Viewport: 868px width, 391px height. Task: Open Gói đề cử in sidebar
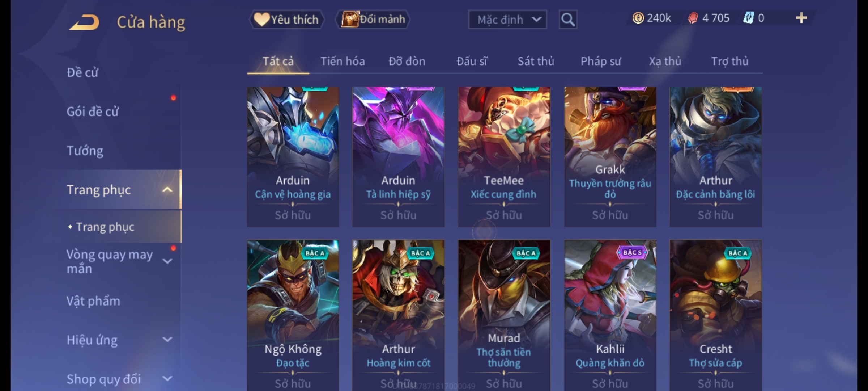(x=93, y=112)
